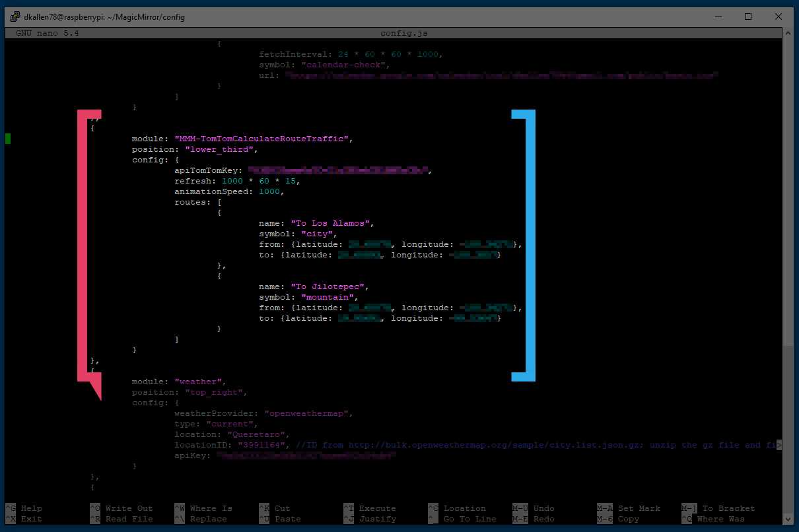This screenshot has height=532, width=799.
Task: Click the M-] To Bracket shortcut
Action: [x=718, y=508]
